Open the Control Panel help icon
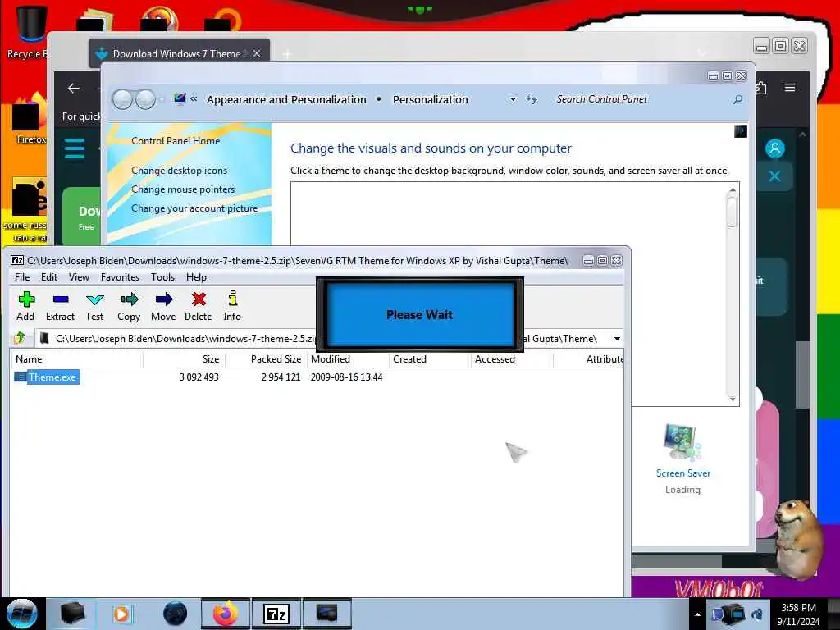 coord(741,131)
